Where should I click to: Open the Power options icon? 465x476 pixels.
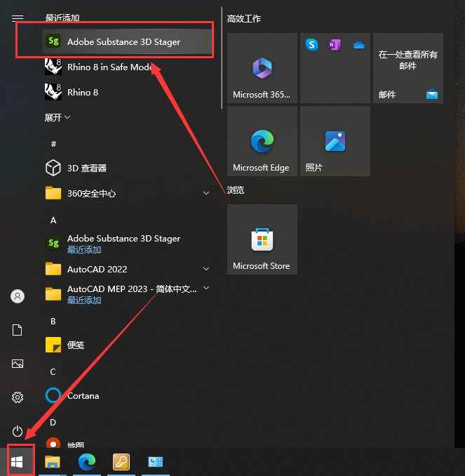coord(18,431)
